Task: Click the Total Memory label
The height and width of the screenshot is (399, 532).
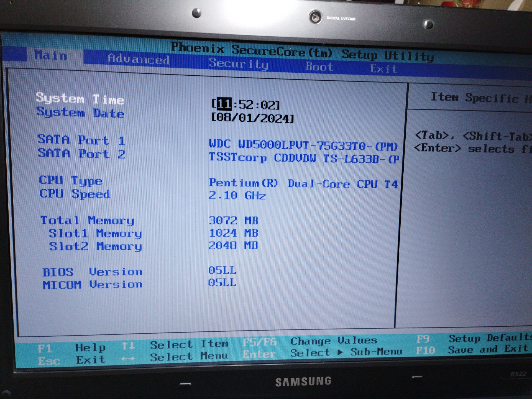Action: tap(87, 220)
